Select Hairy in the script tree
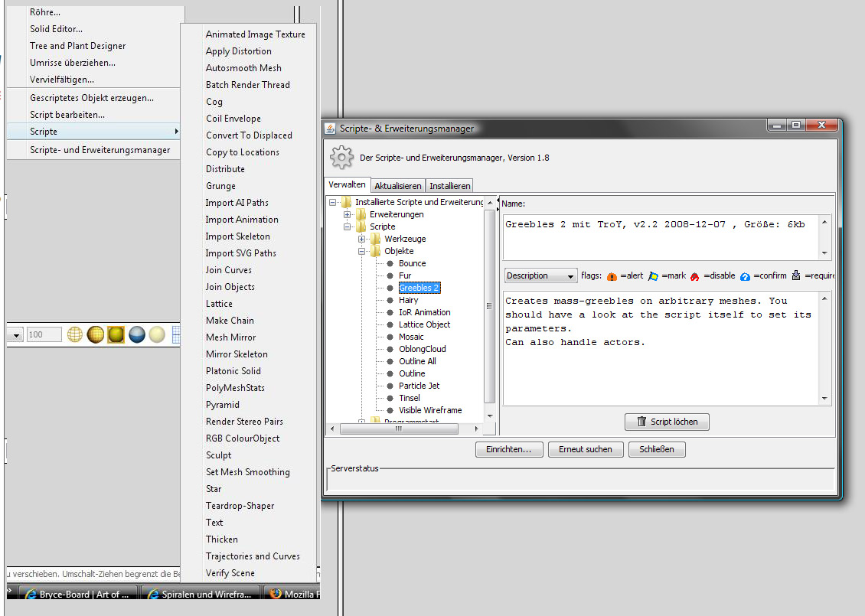This screenshot has height=616, width=865. point(408,300)
